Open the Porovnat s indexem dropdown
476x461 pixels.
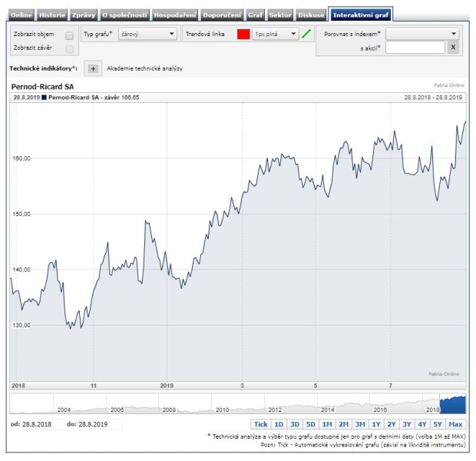422,34
